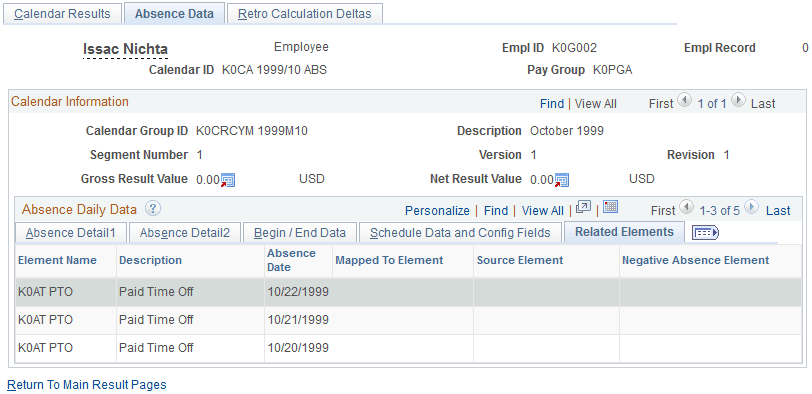Click absence date 10/20/1999 cell
The width and height of the screenshot is (812, 394).
click(x=298, y=348)
